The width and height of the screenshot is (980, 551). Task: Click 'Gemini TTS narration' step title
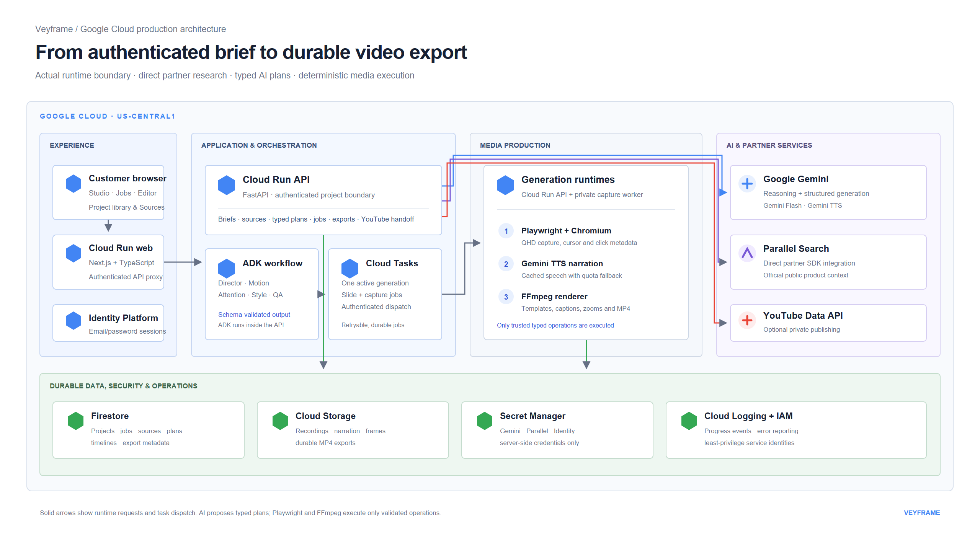click(562, 264)
